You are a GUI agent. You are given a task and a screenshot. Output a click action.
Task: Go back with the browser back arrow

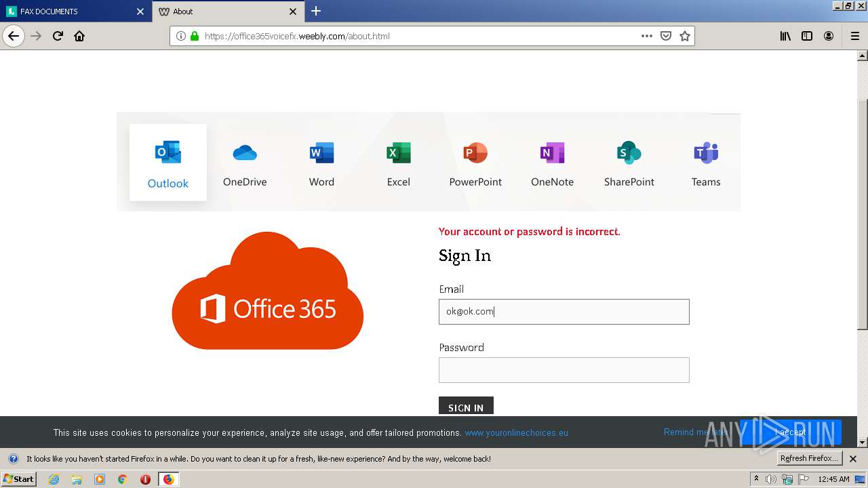pyautogui.click(x=14, y=36)
